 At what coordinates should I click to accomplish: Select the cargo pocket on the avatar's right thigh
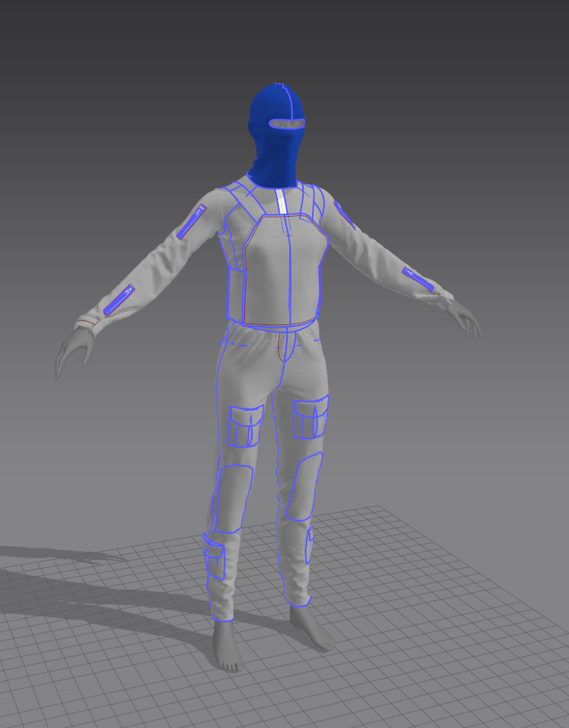point(245,425)
